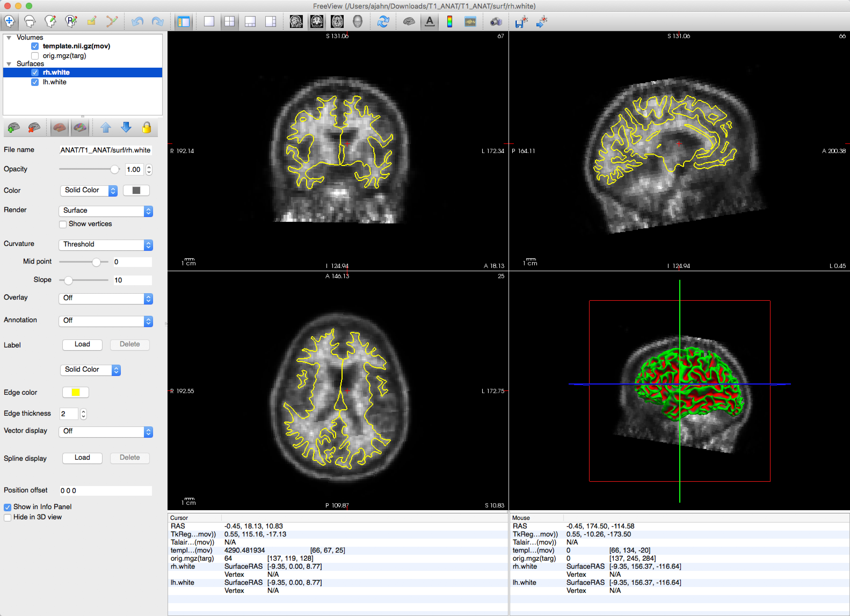Collapse the Surfaces tree group

pyautogui.click(x=9, y=64)
